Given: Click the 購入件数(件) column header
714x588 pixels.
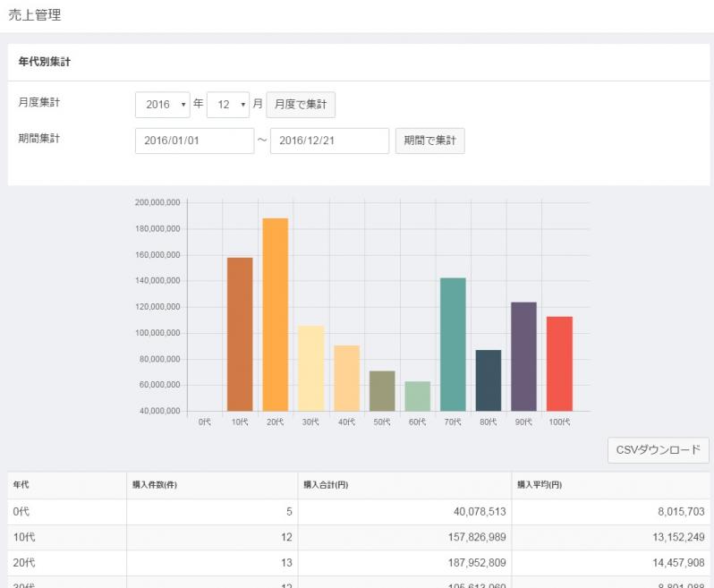Looking at the screenshot, I should 154,485.
